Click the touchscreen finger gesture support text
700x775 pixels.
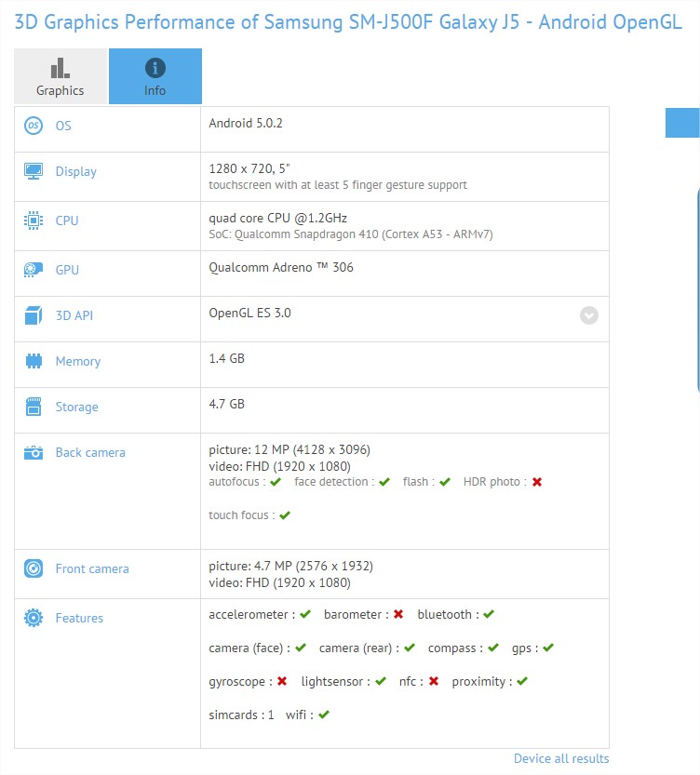click(338, 185)
